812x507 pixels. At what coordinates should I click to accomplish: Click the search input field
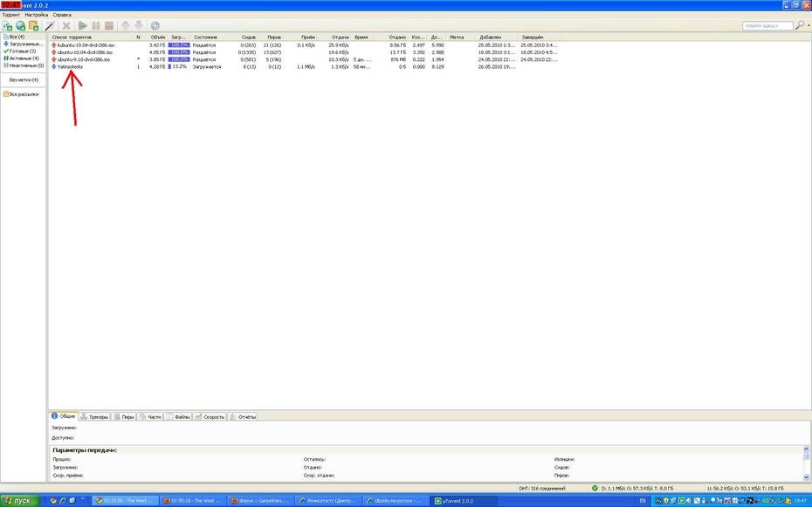point(767,26)
